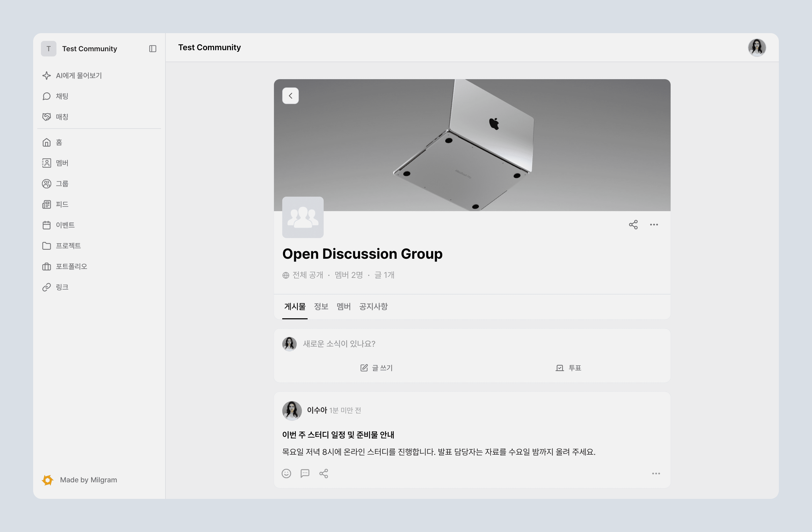The image size is (812, 532).
Task: Go to 홈 via the house icon
Action: (x=46, y=142)
